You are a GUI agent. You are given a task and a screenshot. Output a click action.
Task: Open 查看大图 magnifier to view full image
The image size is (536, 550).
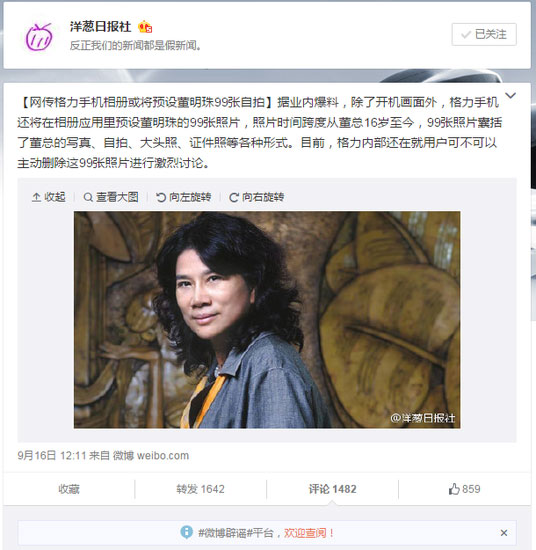coord(111,197)
